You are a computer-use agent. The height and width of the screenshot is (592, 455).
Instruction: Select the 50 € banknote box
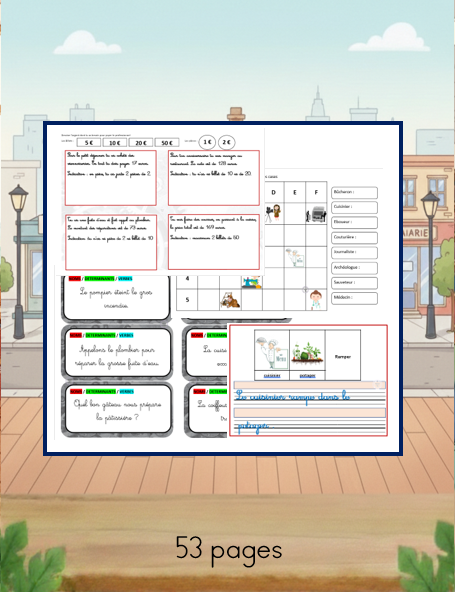(167, 143)
